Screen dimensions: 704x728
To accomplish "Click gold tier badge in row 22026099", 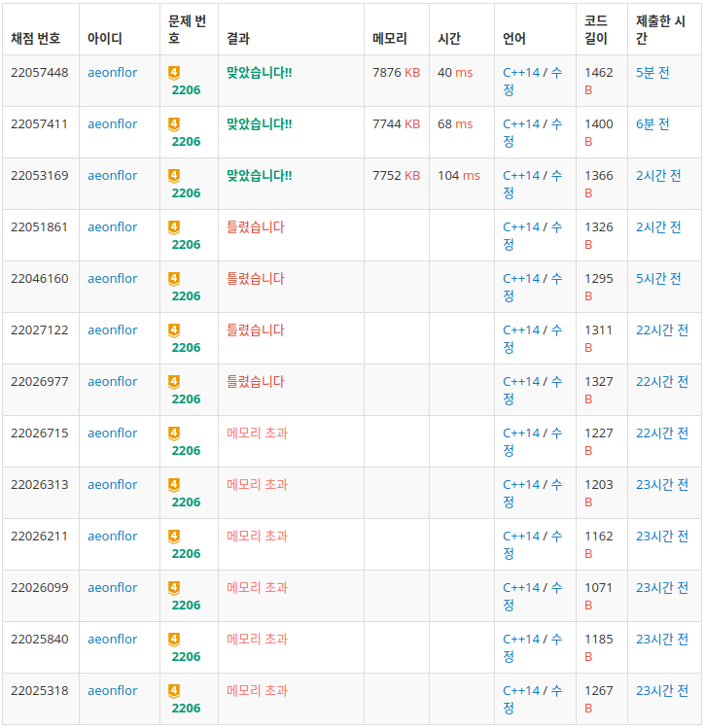I will coord(174,588).
